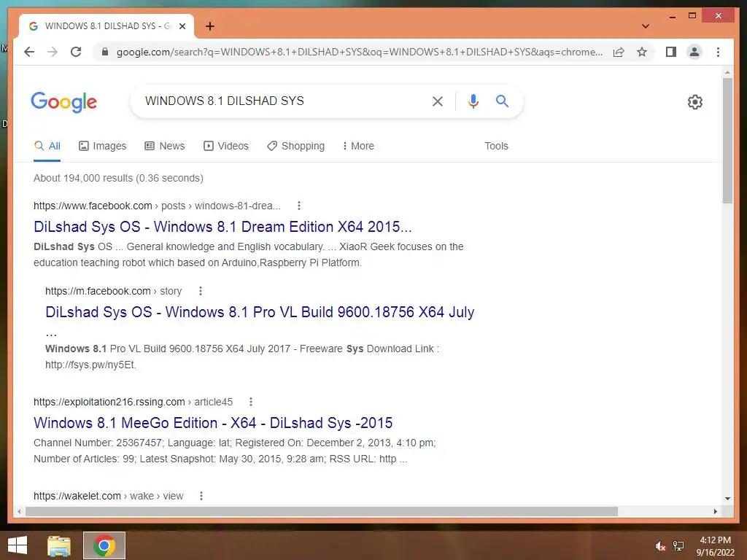This screenshot has width=747, height=560.
Task: Go to the Google homepage via the logo
Action: coord(64,102)
